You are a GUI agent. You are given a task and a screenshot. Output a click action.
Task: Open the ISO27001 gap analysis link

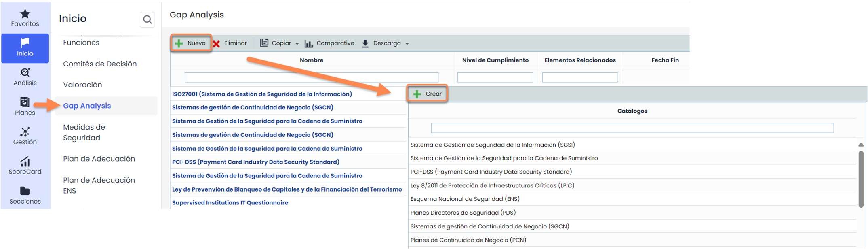click(262, 94)
